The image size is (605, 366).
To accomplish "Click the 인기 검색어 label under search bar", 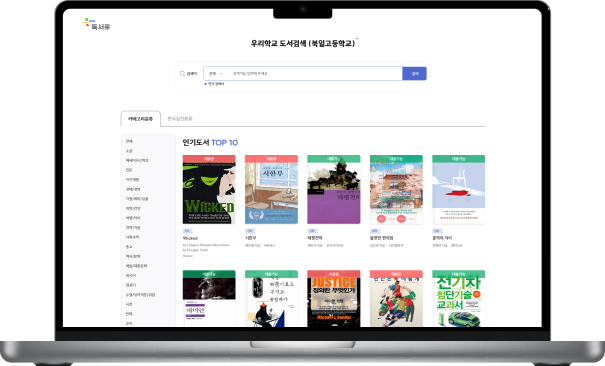I will [x=216, y=84].
